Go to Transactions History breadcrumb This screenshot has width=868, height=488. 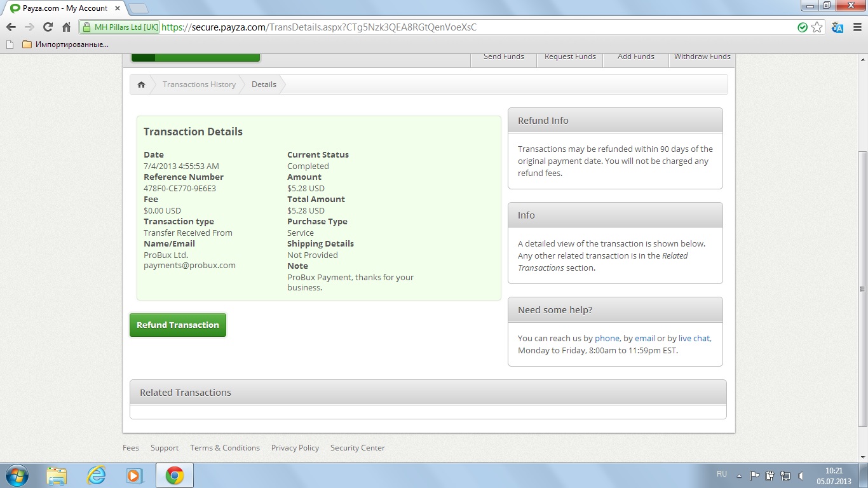pyautogui.click(x=199, y=85)
